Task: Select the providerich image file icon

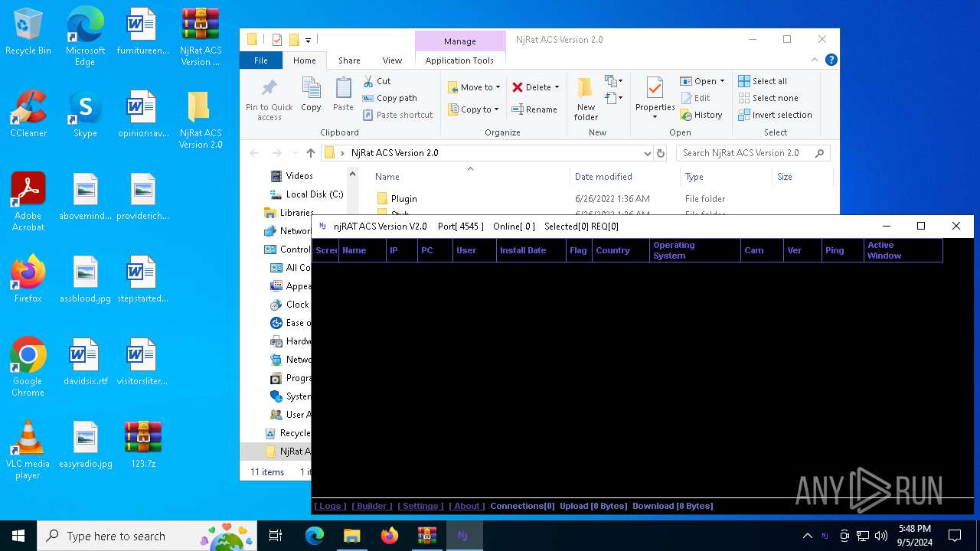Action: coord(142,197)
